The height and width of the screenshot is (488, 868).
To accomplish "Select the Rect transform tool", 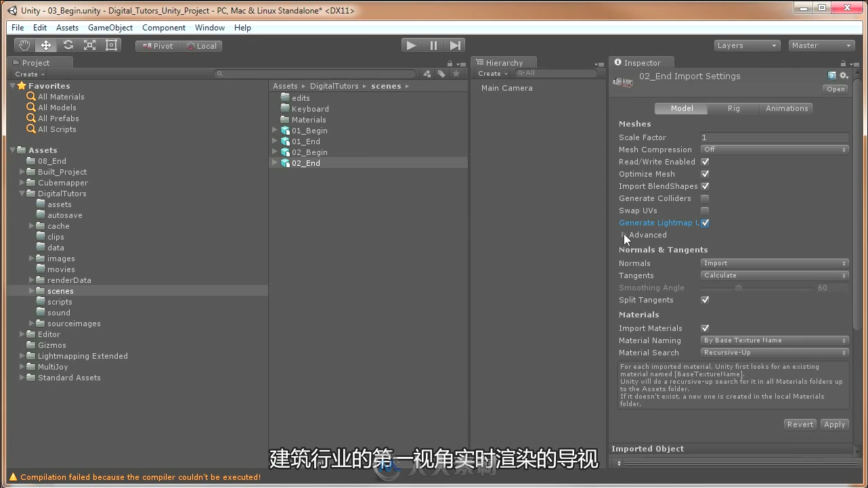I will pos(112,45).
